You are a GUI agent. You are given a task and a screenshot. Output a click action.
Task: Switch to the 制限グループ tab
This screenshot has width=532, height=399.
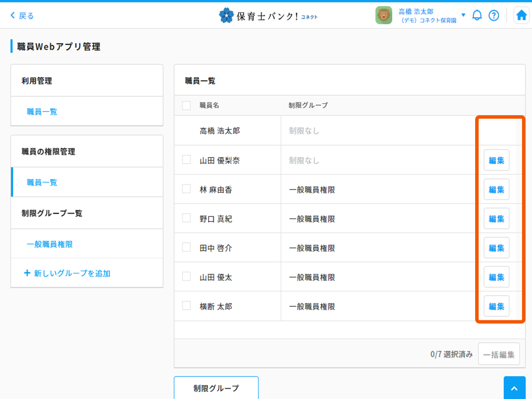[216, 388]
